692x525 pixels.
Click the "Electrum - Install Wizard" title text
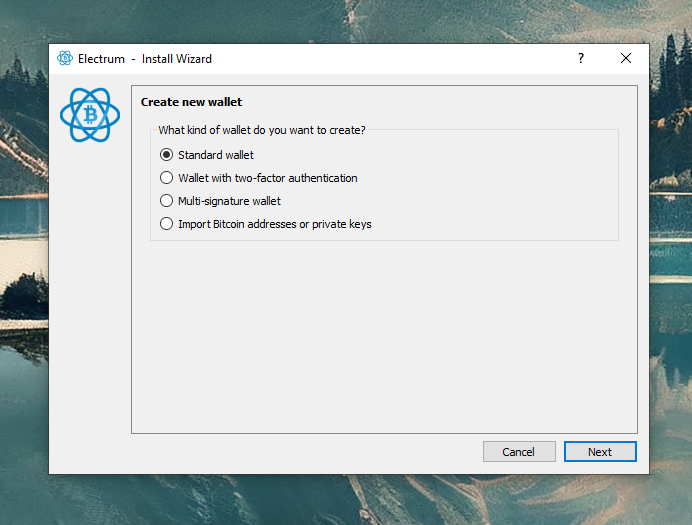pyautogui.click(x=145, y=59)
